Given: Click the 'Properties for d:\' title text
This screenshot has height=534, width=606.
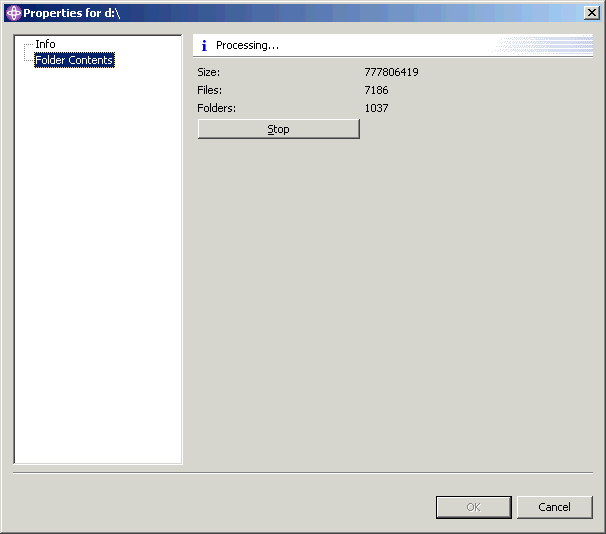Looking at the screenshot, I should pyautogui.click(x=72, y=13).
